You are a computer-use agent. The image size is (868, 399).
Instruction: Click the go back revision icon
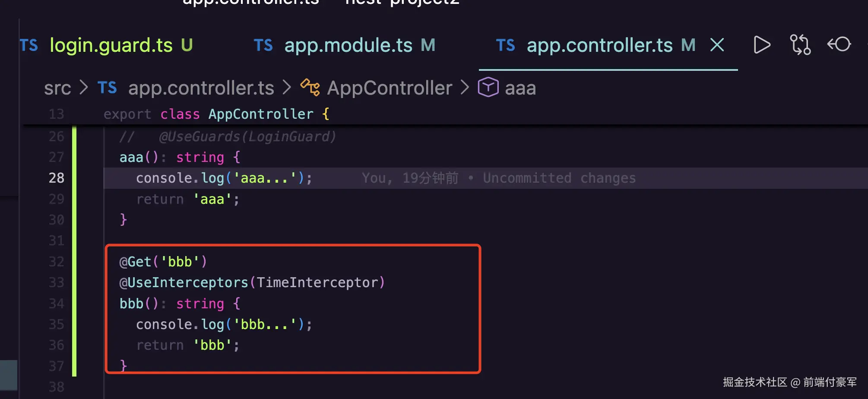coord(839,44)
